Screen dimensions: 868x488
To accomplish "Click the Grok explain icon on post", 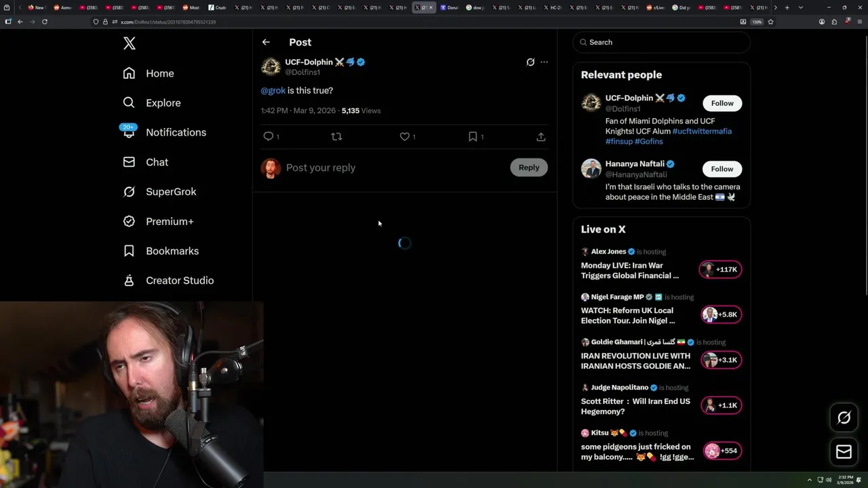I will (530, 62).
